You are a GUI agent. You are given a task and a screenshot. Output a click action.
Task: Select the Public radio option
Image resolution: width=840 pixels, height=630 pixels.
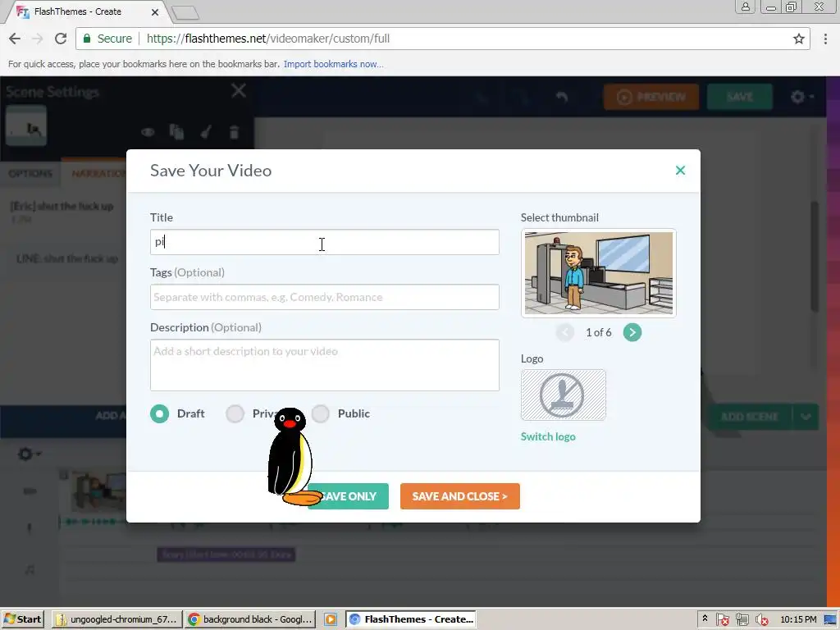coord(321,413)
